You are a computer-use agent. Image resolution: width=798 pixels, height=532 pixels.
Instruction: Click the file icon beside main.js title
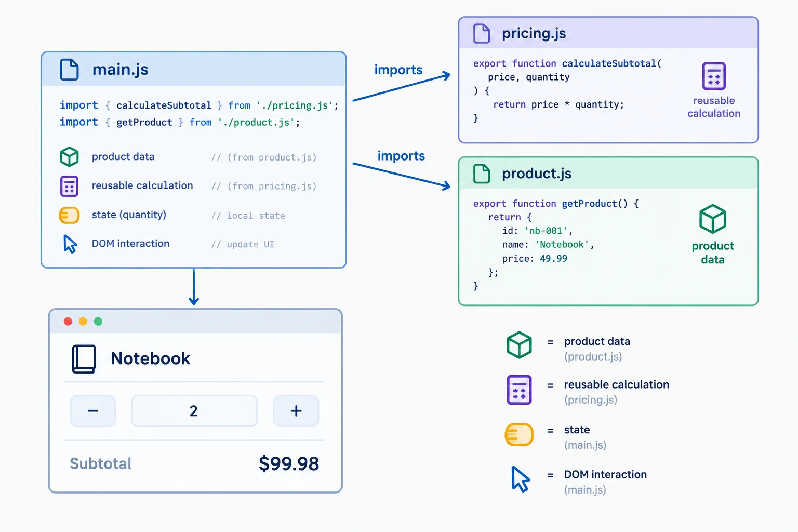point(69,69)
